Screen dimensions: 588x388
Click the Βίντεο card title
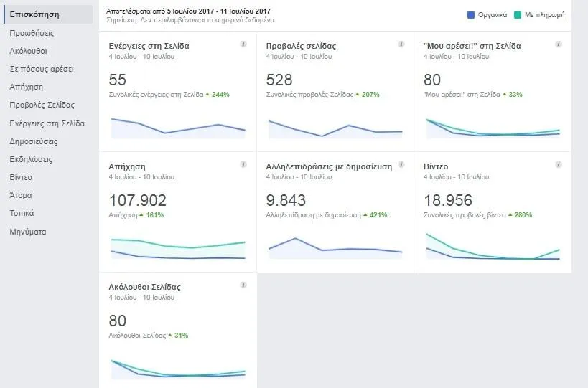point(436,166)
